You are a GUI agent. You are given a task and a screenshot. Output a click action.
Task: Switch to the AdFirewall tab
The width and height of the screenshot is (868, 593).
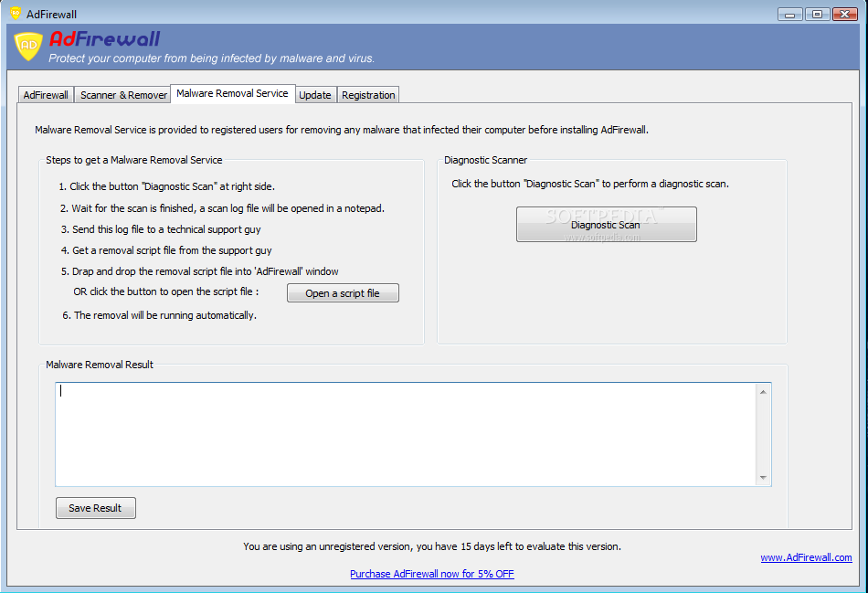pos(46,95)
